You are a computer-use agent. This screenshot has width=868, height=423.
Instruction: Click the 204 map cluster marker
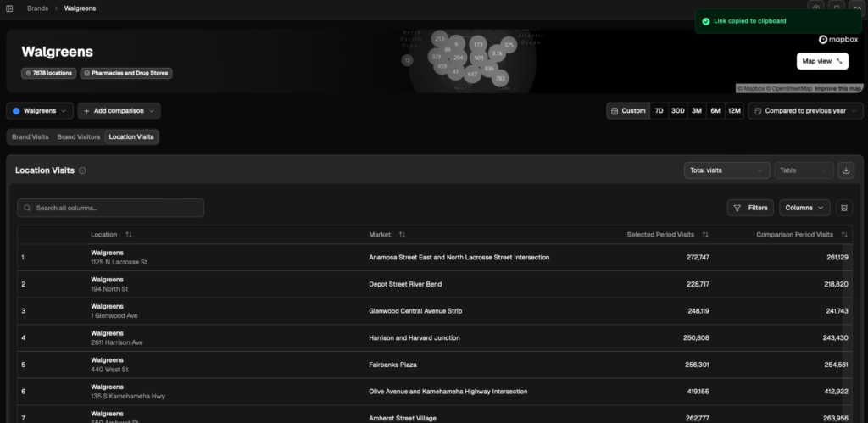459,58
